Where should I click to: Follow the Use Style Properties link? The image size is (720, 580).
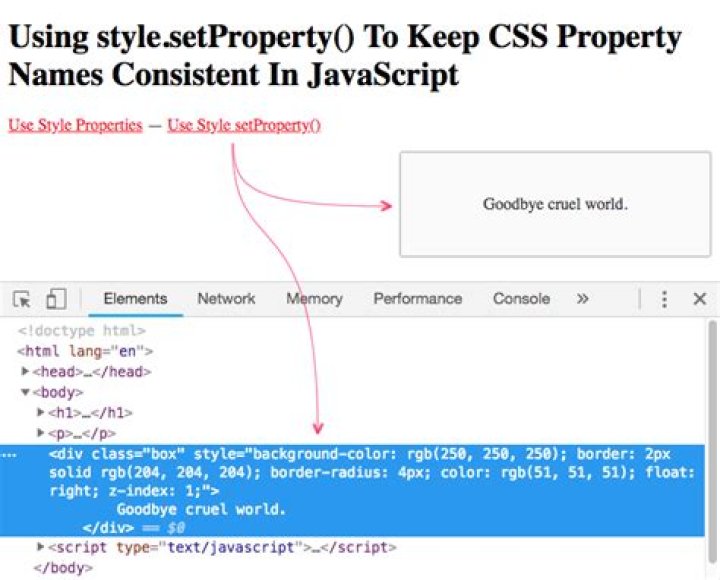coord(75,125)
